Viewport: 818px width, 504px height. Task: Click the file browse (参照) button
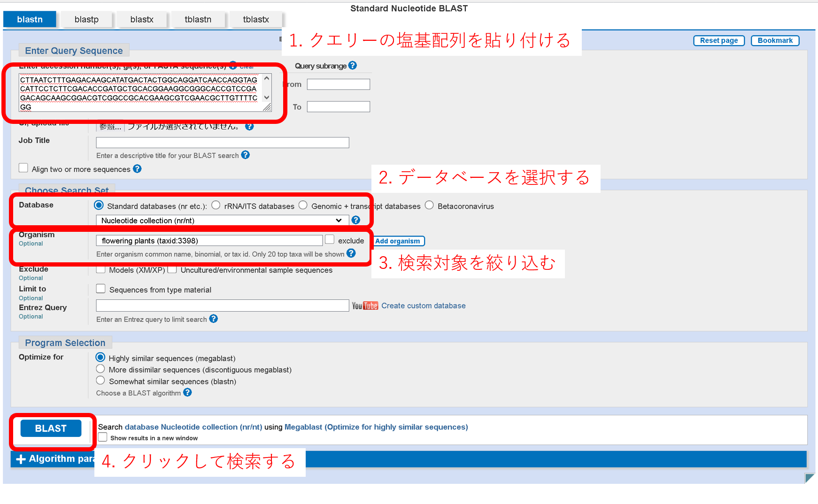click(110, 126)
